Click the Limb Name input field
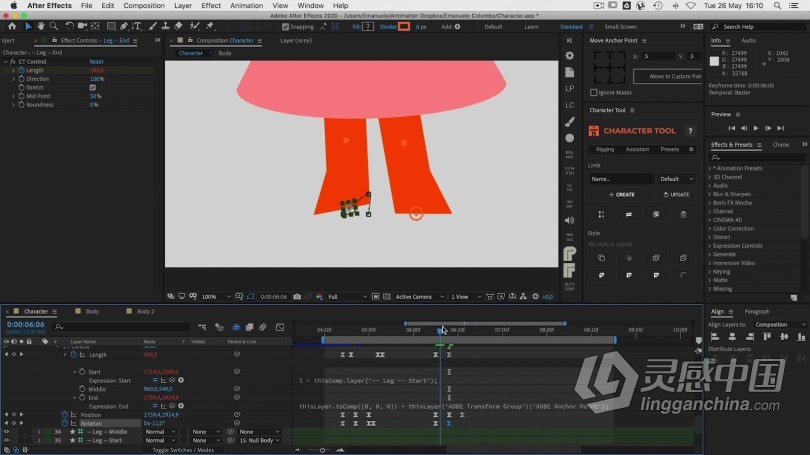Screen dimensions: 810x455 pyautogui.click(x=621, y=179)
